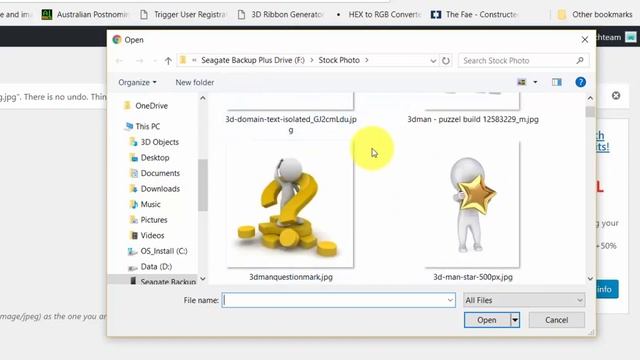The image size is (640, 360).
Task: Expand address bar previous locations dropdown
Action: coord(433,61)
